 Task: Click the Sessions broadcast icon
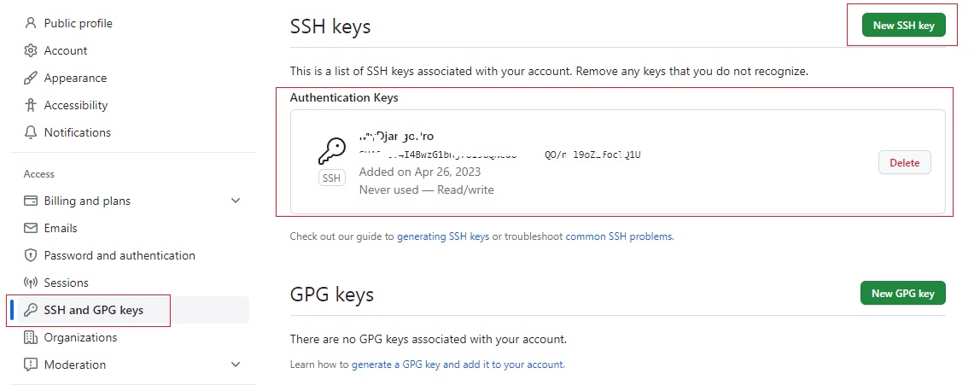(31, 283)
